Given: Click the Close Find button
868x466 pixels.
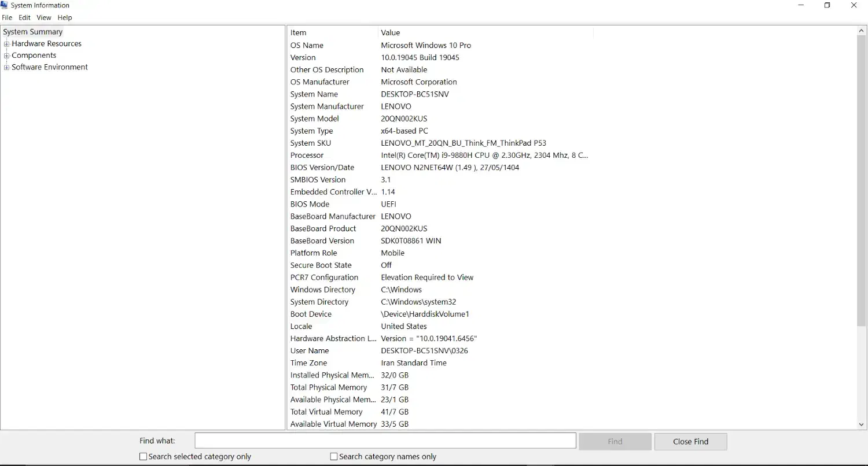Looking at the screenshot, I should pyautogui.click(x=690, y=442).
